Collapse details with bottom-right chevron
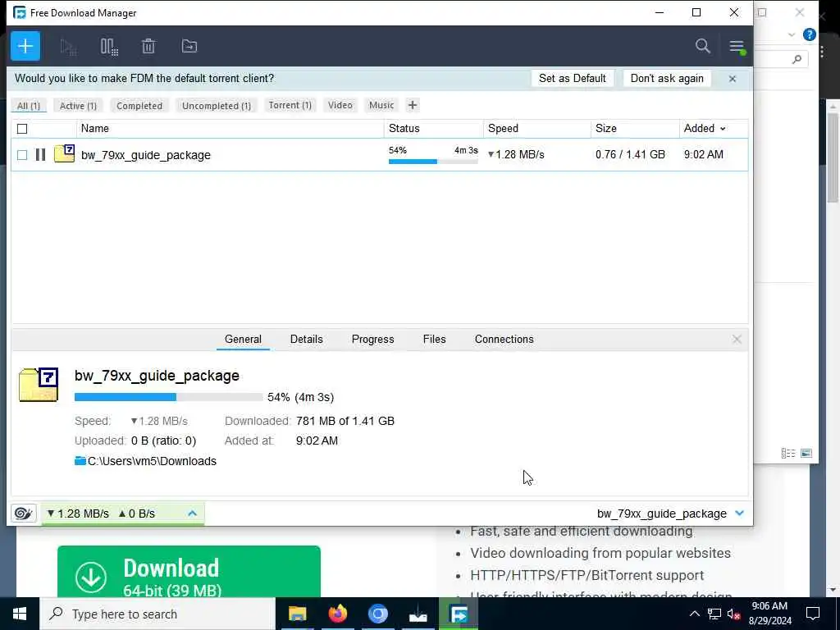Image resolution: width=840 pixels, height=630 pixels. pyautogui.click(x=740, y=514)
